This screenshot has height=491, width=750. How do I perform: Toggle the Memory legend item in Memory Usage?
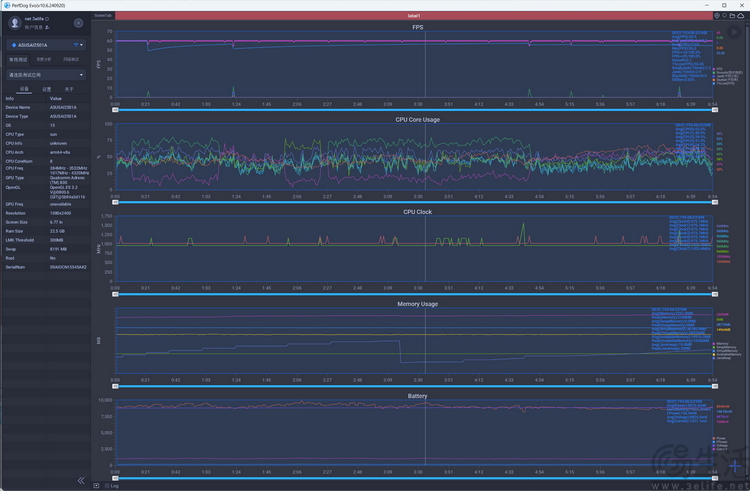point(721,344)
